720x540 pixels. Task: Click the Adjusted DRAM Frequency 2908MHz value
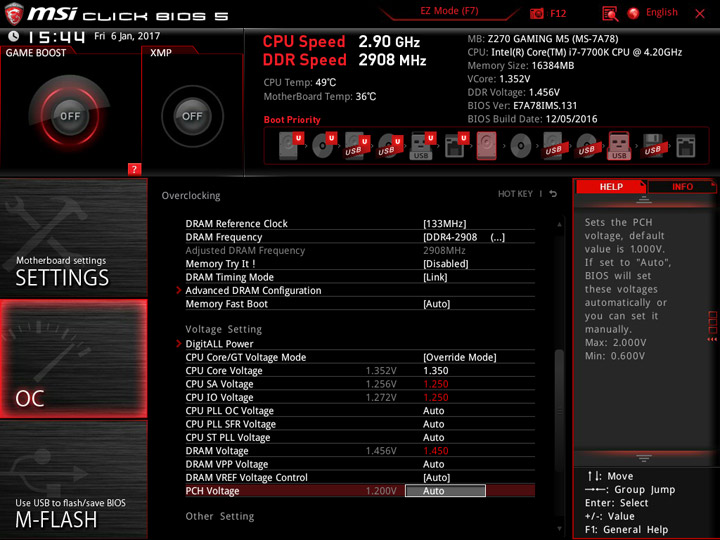tap(444, 250)
